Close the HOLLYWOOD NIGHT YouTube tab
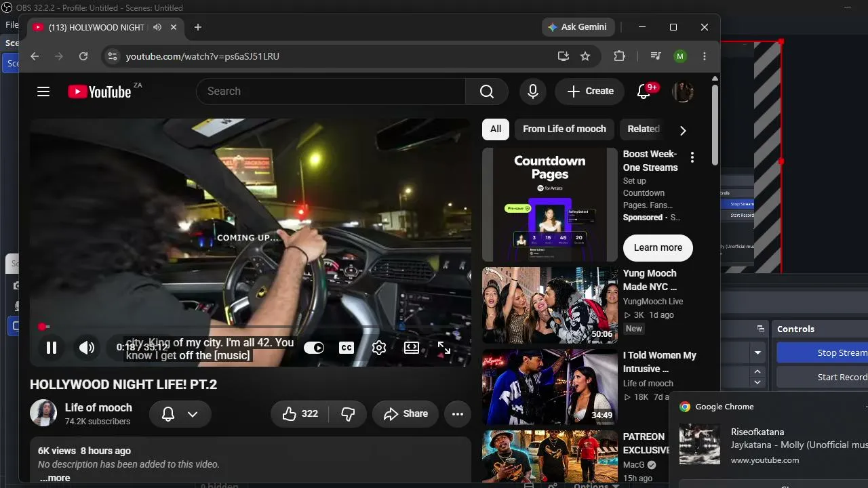The width and height of the screenshot is (868, 488). 174,27
